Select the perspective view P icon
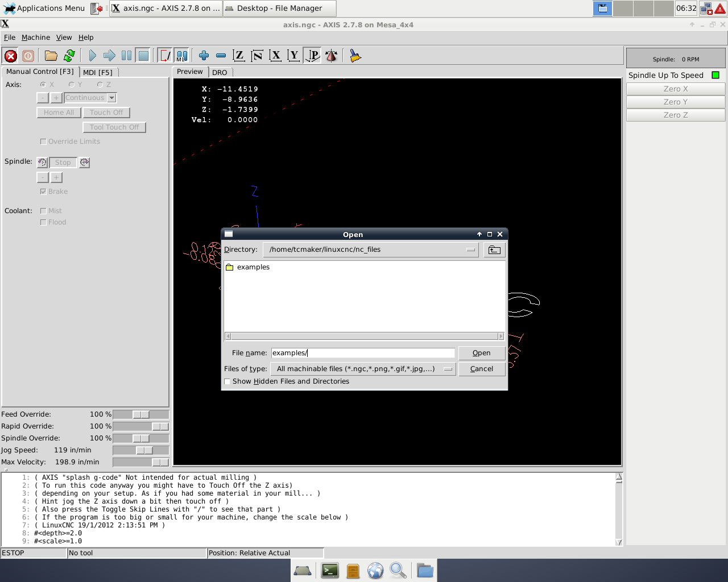Screen dimensions: 728x582 coord(312,56)
